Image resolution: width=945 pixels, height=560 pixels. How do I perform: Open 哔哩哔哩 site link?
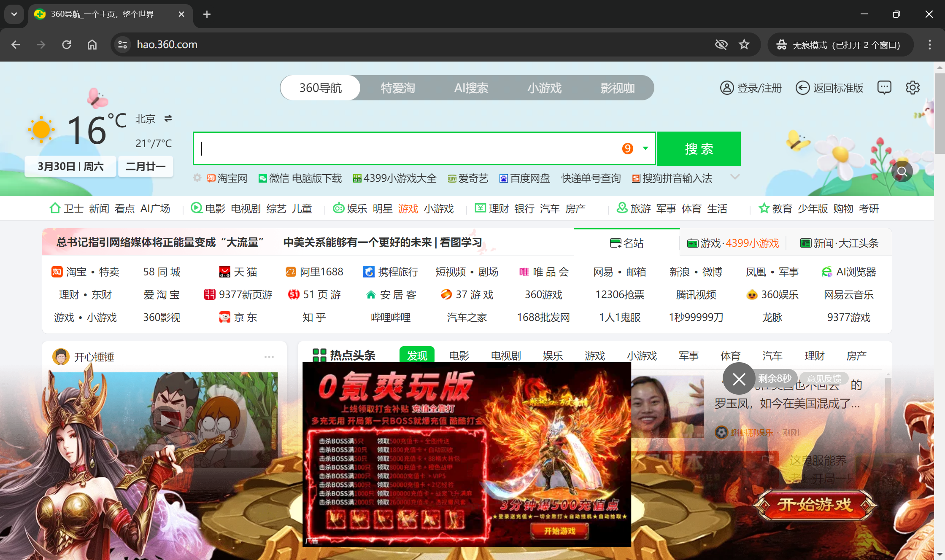coord(391,317)
